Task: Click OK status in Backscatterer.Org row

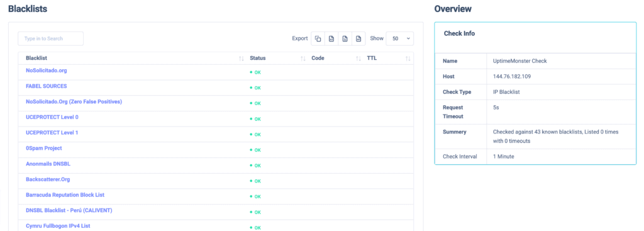Action: (255, 181)
